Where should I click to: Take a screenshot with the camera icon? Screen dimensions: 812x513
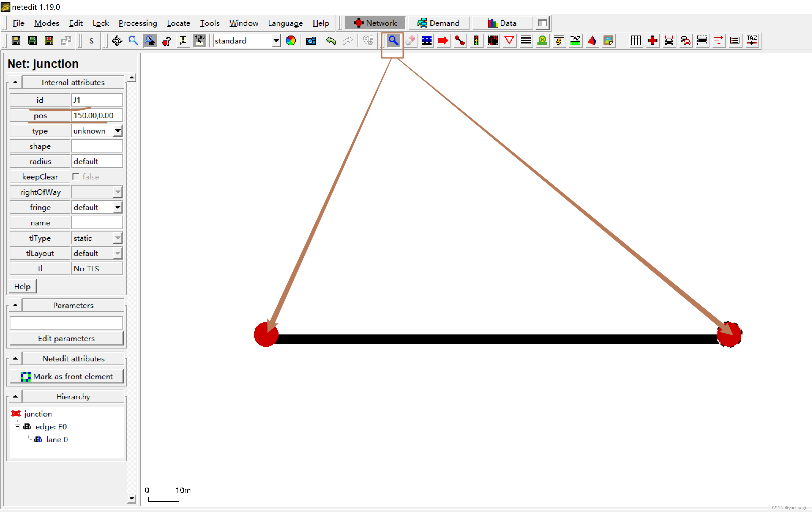[311, 41]
